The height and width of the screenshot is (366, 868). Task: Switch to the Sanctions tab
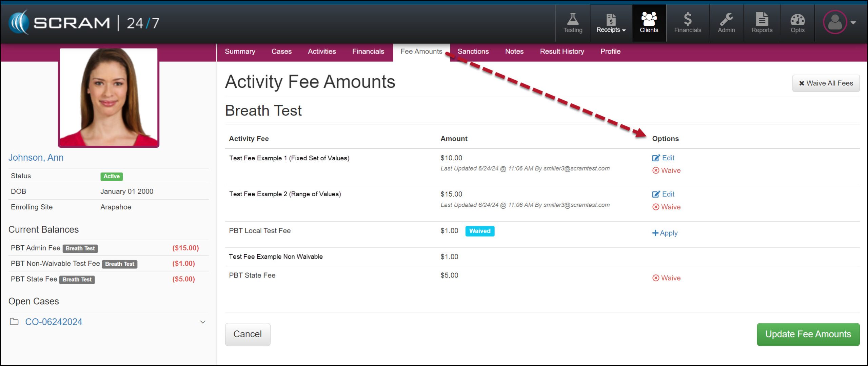tap(473, 52)
